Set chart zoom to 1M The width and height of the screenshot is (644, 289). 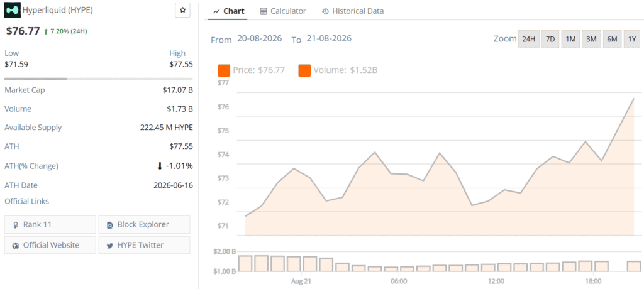pyautogui.click(x=570, y=40)
